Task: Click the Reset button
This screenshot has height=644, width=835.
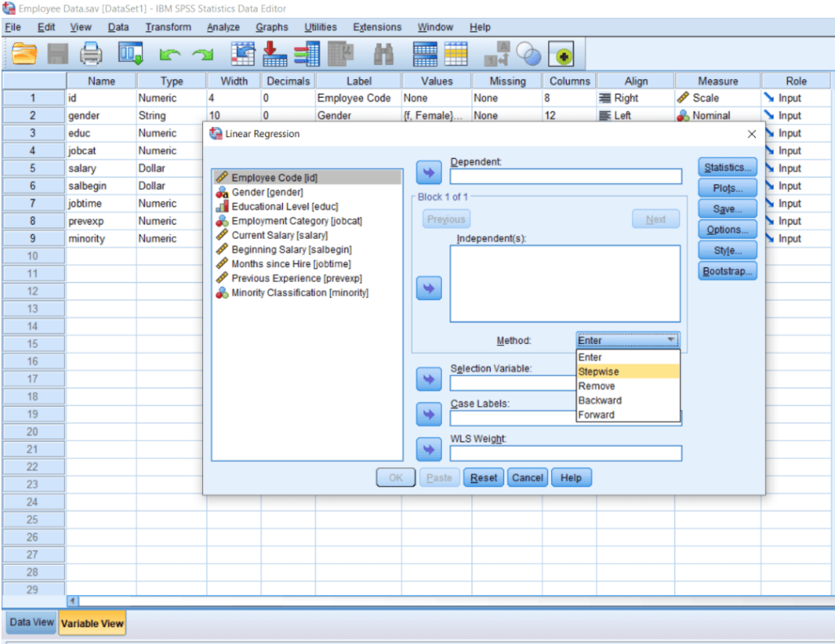Action: pyautogui.click(x=483, y=477)
